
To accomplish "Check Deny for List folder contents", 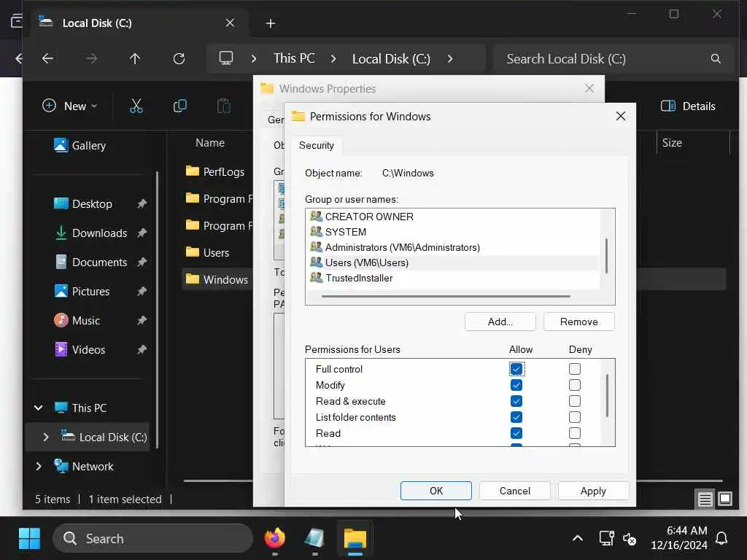I will tap(575, 417).
